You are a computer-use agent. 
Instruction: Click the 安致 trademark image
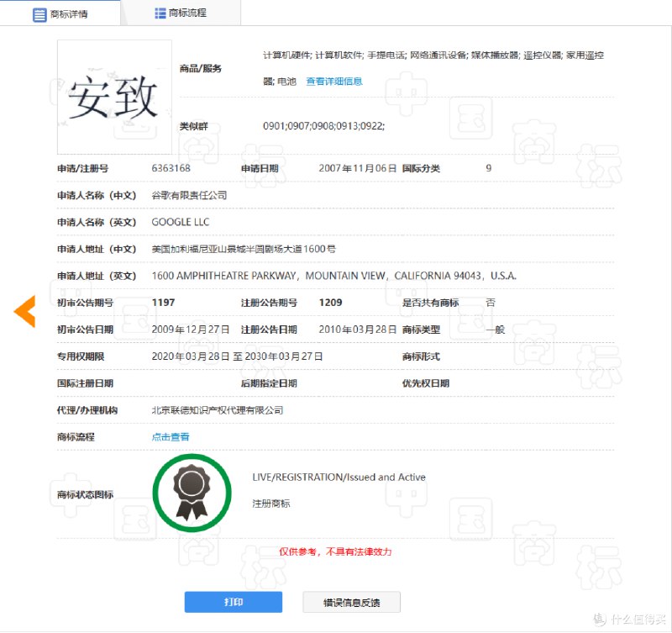[x=113, y=96]
